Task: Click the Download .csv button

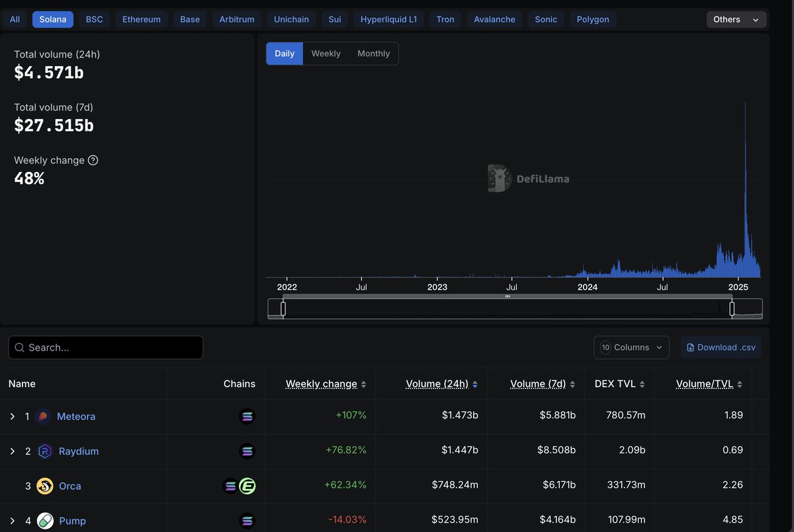Action: (721, 347)
